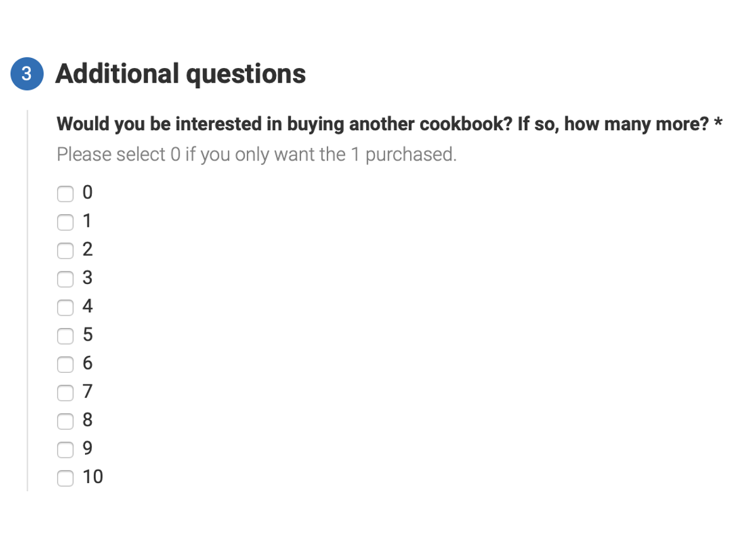Tick the checkbox labeled 7
Image resolution: width=756 pixels, height=546 pixels.
click(x=66, y=392)
